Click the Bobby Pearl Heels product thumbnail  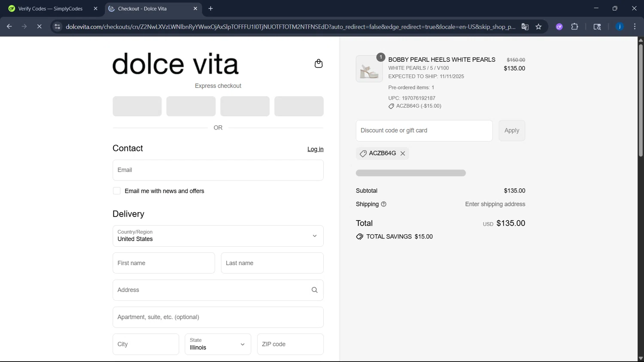pos(369,69)
